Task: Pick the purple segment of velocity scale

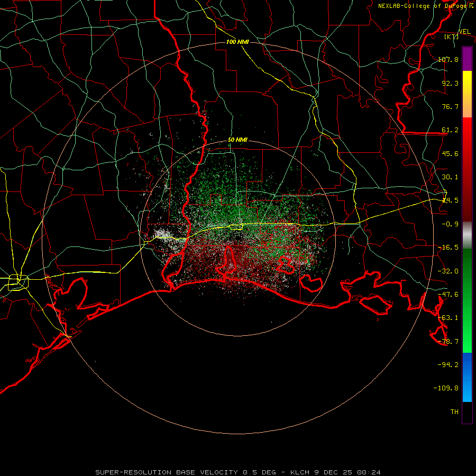Action: [467, 59]
